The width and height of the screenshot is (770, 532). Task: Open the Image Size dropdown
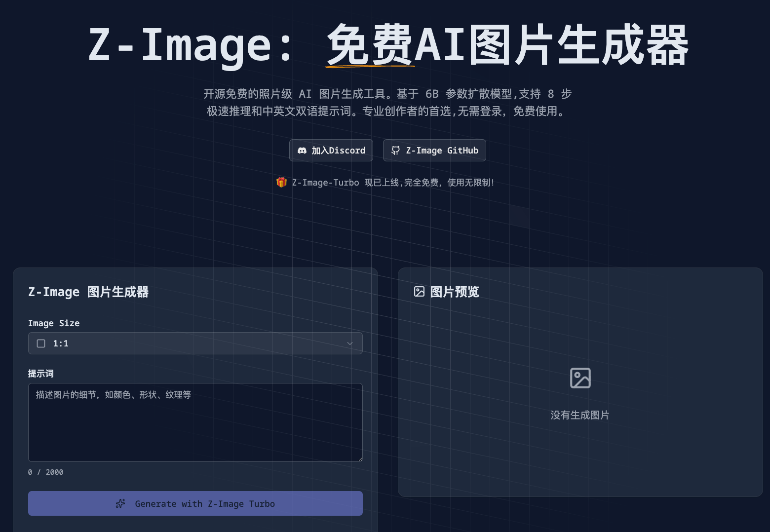coord(195,343)
